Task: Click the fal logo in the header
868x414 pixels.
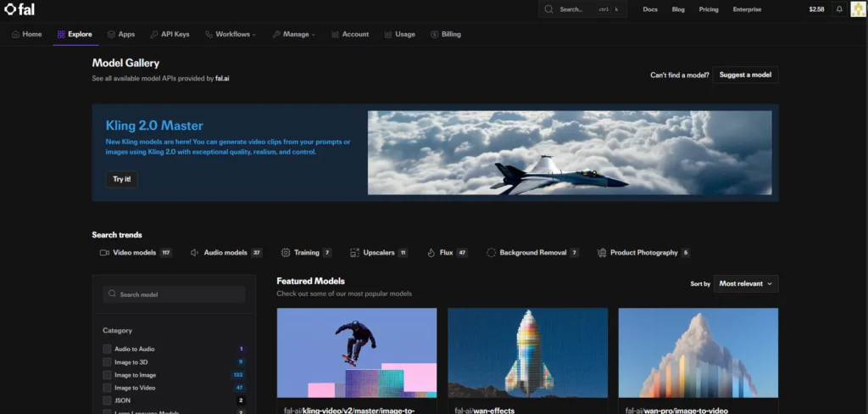Action: coord(19,9)
